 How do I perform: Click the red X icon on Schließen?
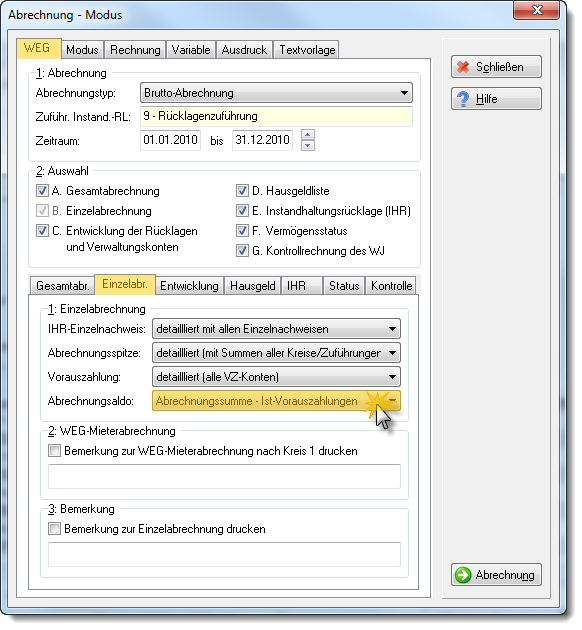(463, 67)
